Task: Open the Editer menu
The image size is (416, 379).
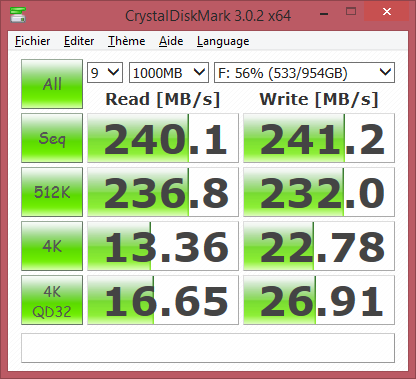Action: [79, 41]
